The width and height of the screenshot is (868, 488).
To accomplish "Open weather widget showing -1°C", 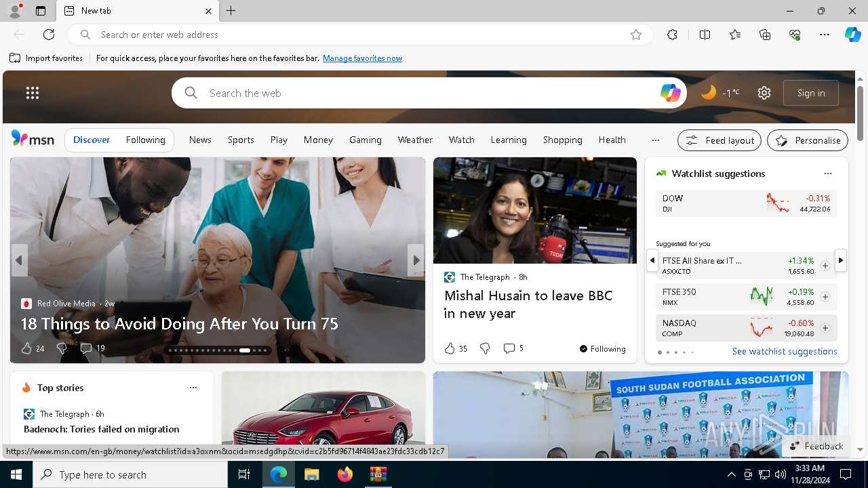I will 720,93.
